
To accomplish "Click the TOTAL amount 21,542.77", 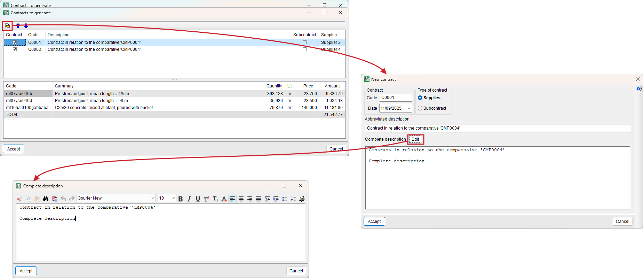I will [x=333, y=114].
